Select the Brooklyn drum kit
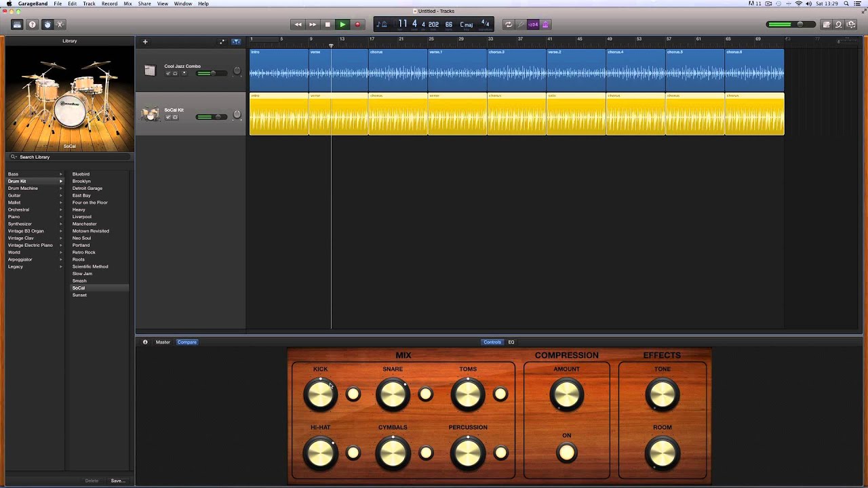The image size is (868, 488). (x=81, y=181)
